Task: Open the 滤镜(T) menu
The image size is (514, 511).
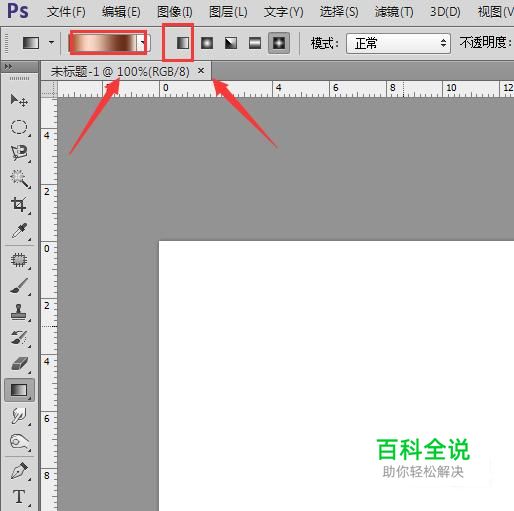Action: click(x=394, y=12)
